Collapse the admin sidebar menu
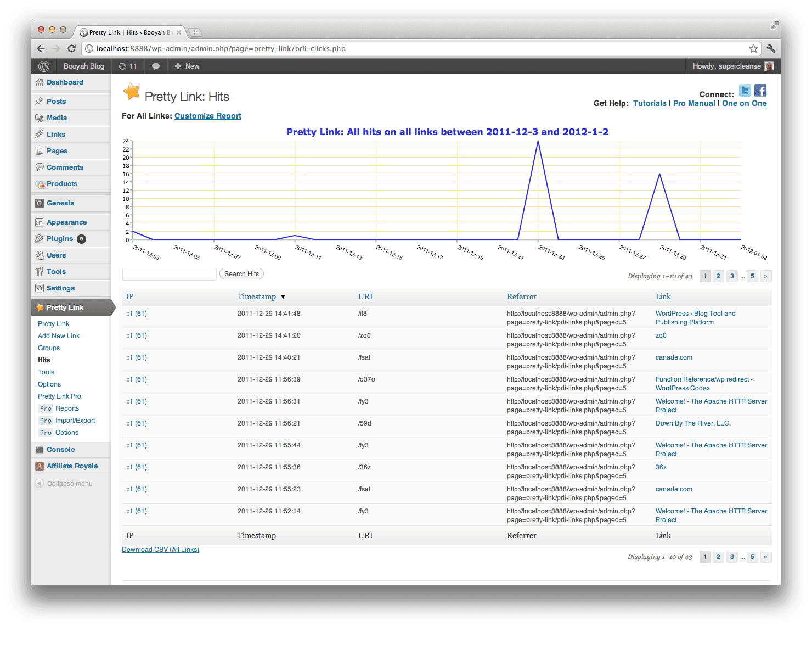This screenshot has width=812, height=666. (x=64, y=484)
